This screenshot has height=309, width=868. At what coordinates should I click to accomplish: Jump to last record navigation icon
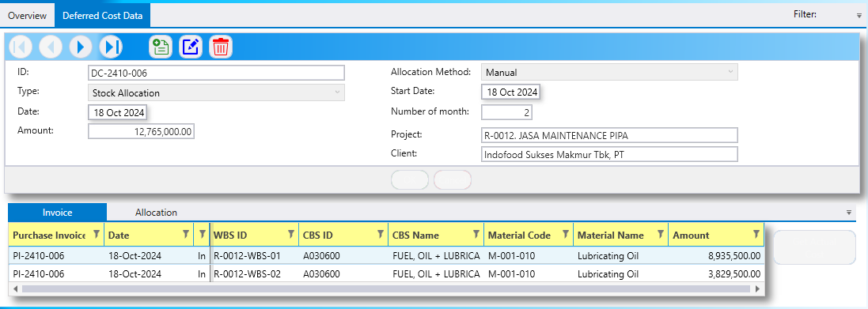click(111, 47)
